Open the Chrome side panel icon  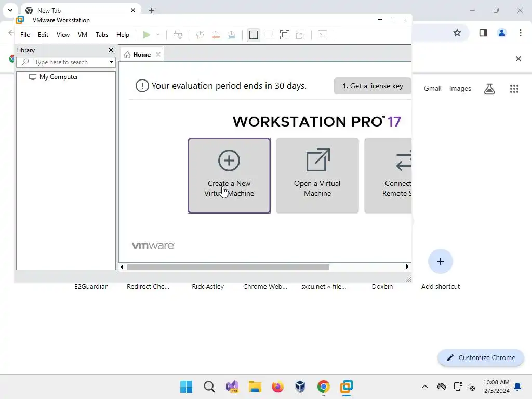(483, 33)
